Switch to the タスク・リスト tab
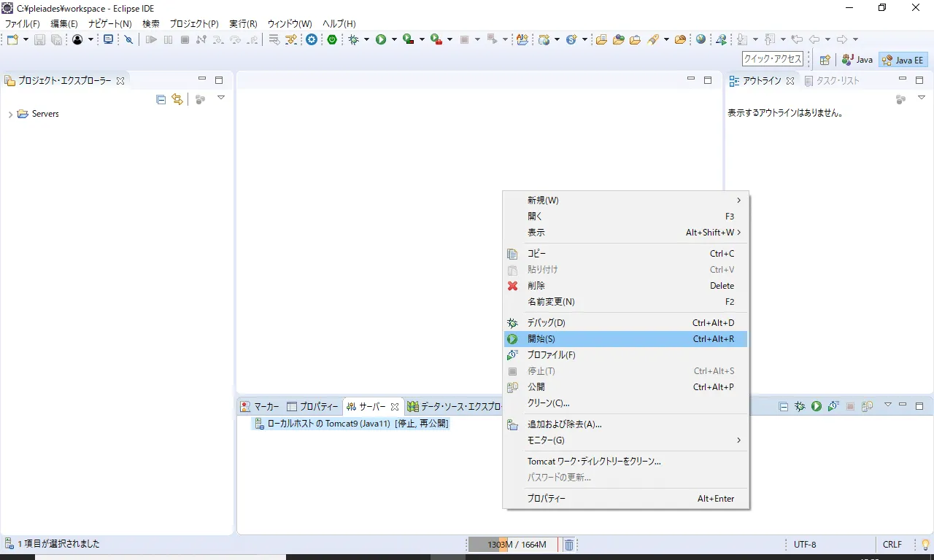934x560 pixels. tap(832, 81)
